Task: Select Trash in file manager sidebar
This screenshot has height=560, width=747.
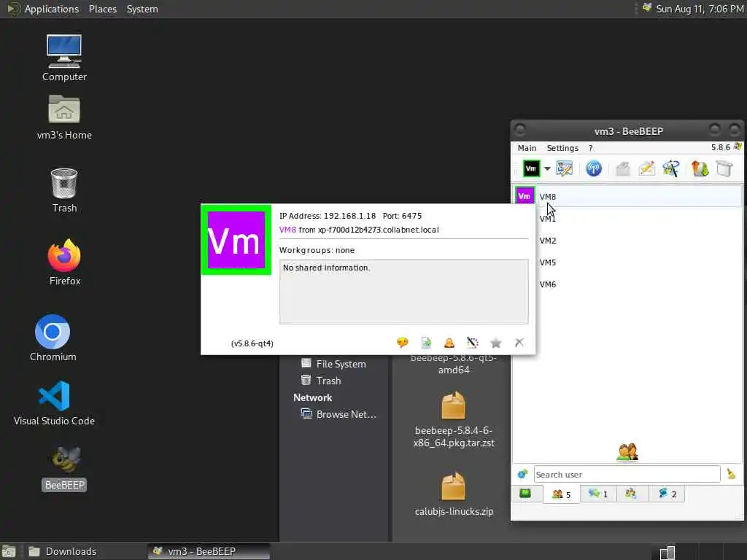Action: point(321,381)
